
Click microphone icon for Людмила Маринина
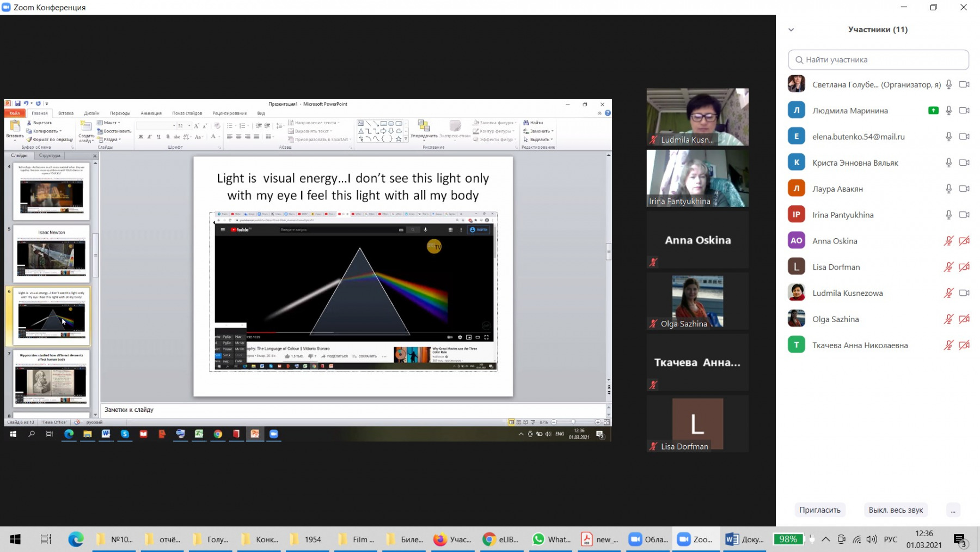948,111
